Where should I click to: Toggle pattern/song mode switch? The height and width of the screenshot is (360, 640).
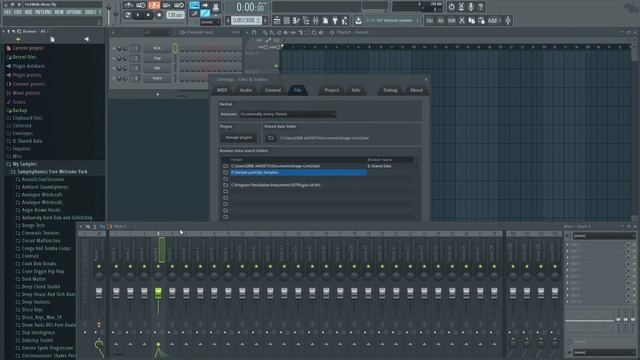[128, 15]
